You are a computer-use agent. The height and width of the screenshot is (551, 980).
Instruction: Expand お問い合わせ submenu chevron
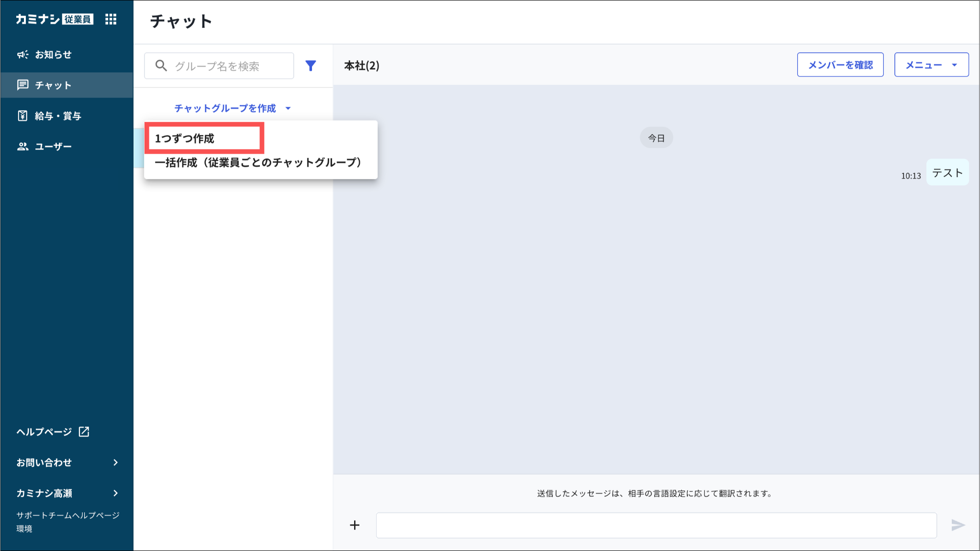pos(115,462)
